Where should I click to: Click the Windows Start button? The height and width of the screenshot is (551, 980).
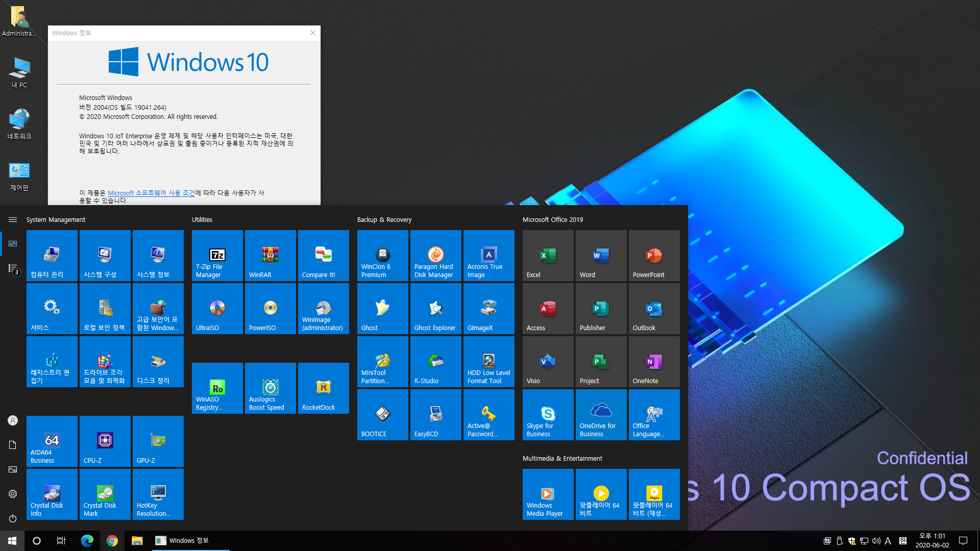pyautogui.click(x=12, y=541)
